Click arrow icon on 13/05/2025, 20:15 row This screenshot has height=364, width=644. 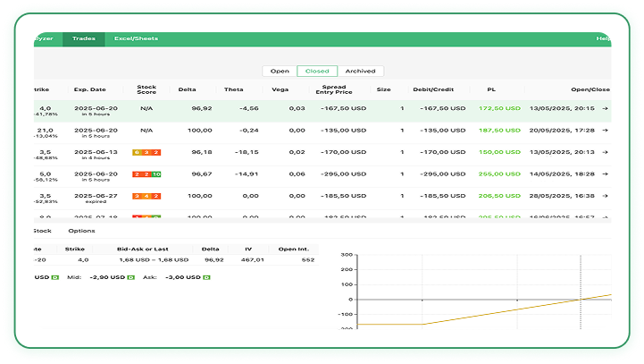(x=605, y=108)
